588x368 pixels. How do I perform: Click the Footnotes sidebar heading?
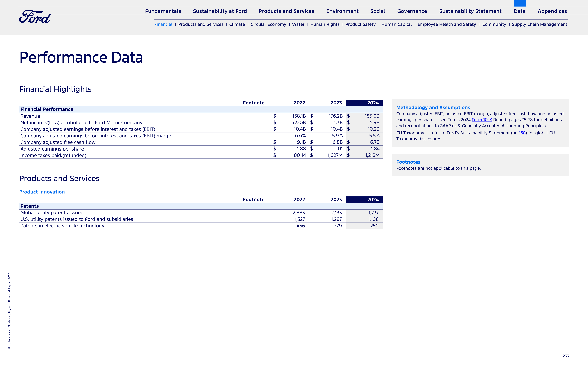408,162
